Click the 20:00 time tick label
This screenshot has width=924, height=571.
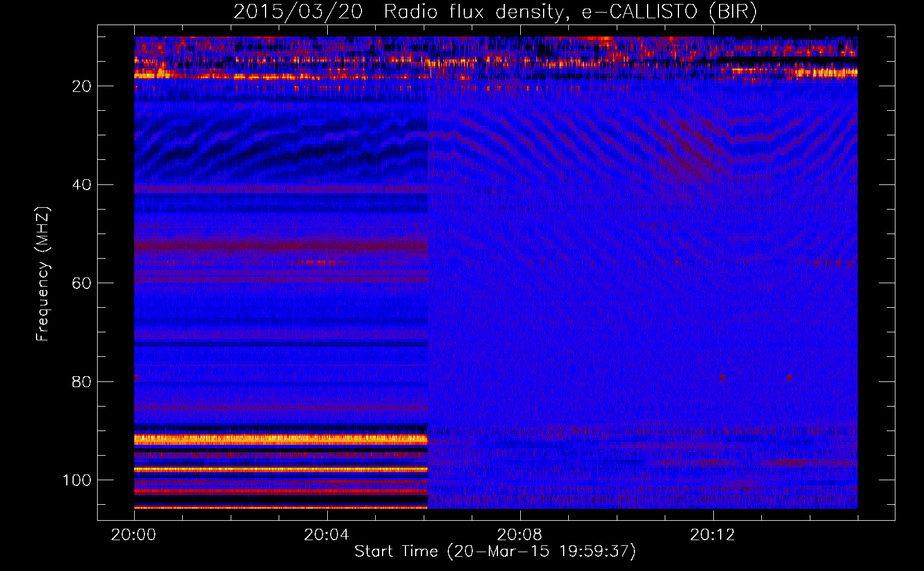click(134, 535)
